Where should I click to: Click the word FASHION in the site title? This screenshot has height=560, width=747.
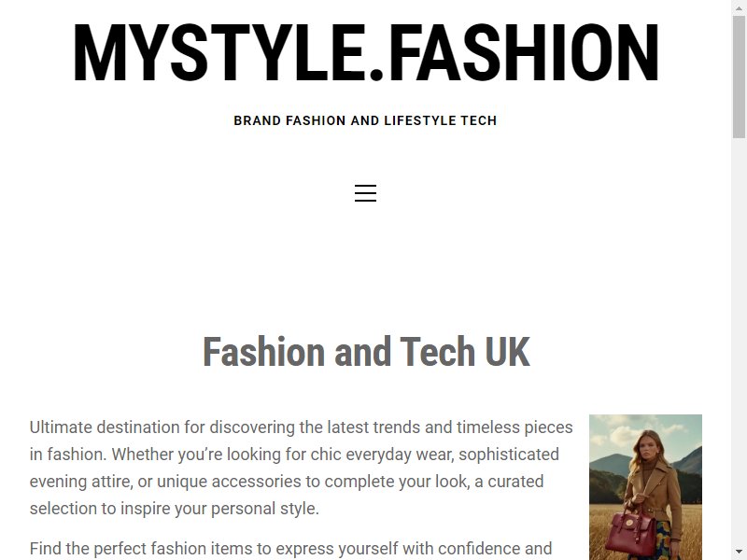tap(525, 53)
